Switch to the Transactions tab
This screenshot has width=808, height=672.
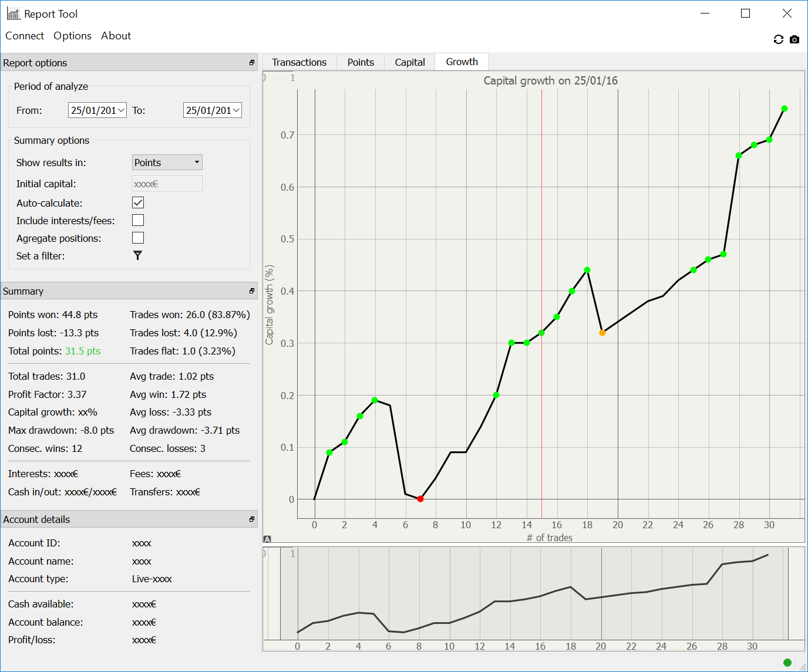coord(299,62)
